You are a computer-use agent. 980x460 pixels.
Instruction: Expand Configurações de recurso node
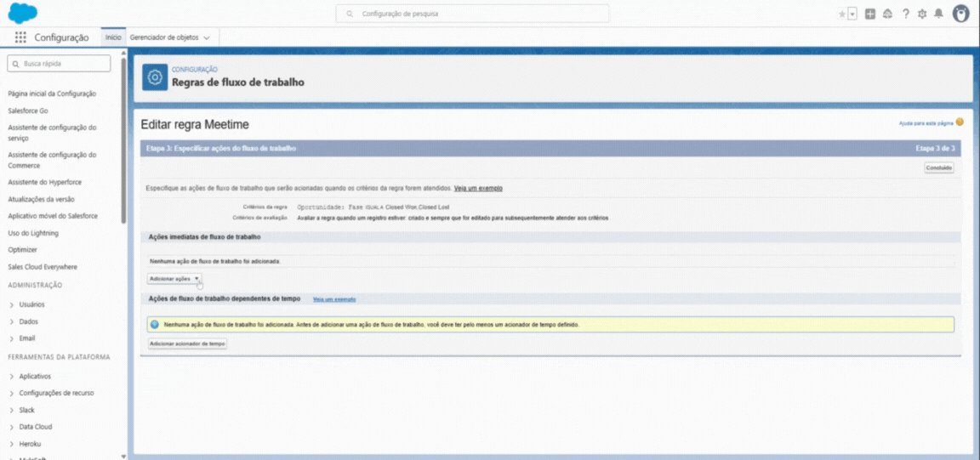click(13, 394)
